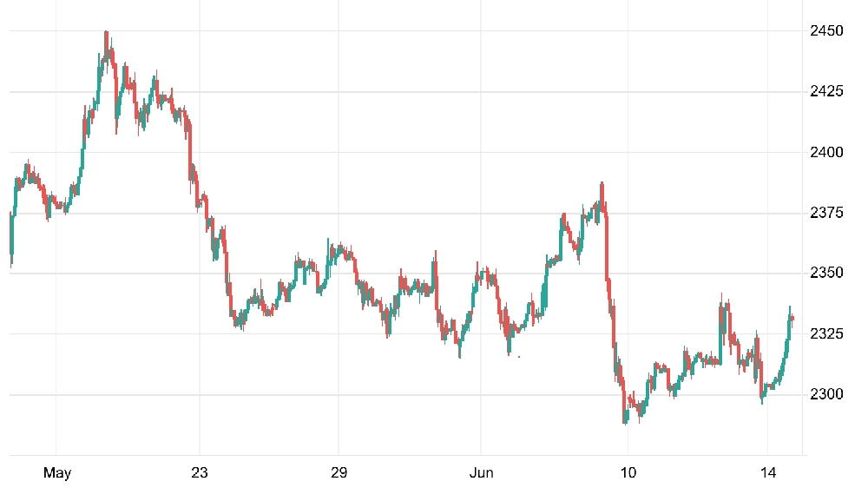This screenshot has height=488, width=868.
Task: Click the highest candle peak near 2450
Action: click(x=106, y=35)
